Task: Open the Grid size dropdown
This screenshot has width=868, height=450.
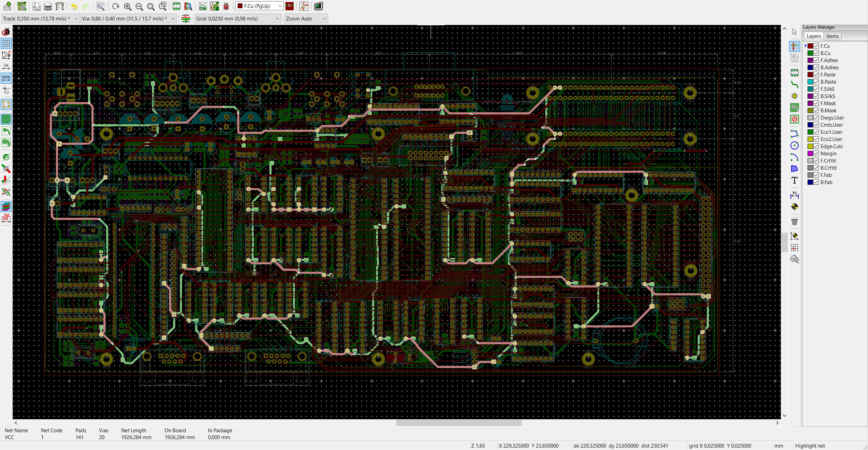Action: [x=238, y=19]
